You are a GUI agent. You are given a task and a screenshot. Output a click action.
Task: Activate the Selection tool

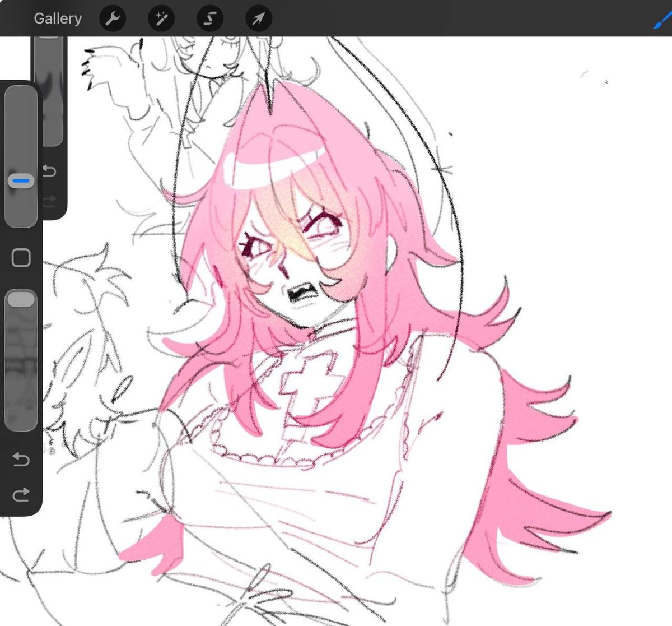click(210, 19)
